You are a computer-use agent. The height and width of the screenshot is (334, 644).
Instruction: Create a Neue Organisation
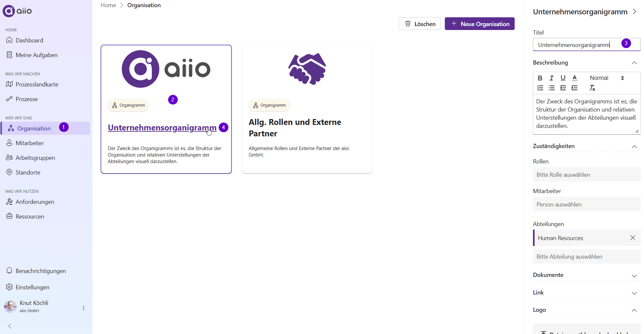(480, 24)
